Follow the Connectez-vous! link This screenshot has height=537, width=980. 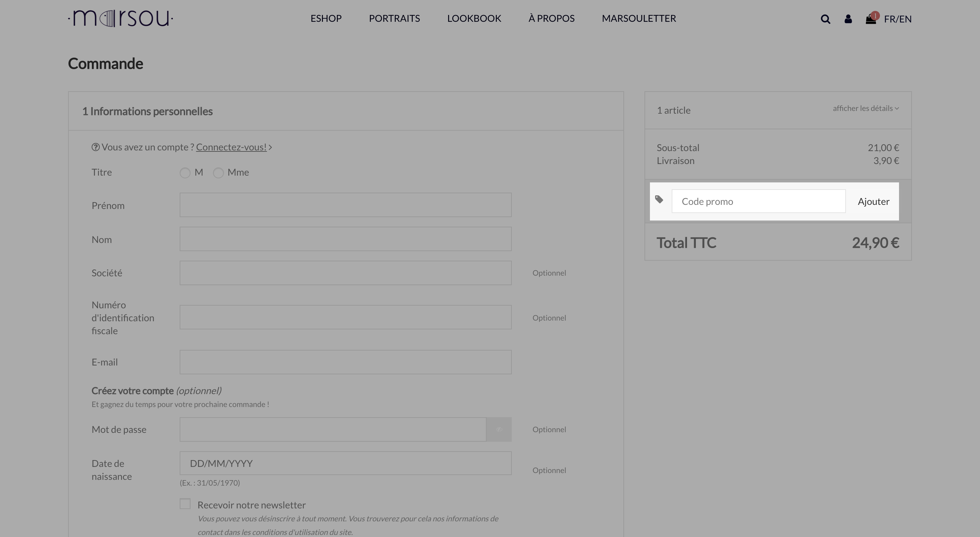pos(231,147)
